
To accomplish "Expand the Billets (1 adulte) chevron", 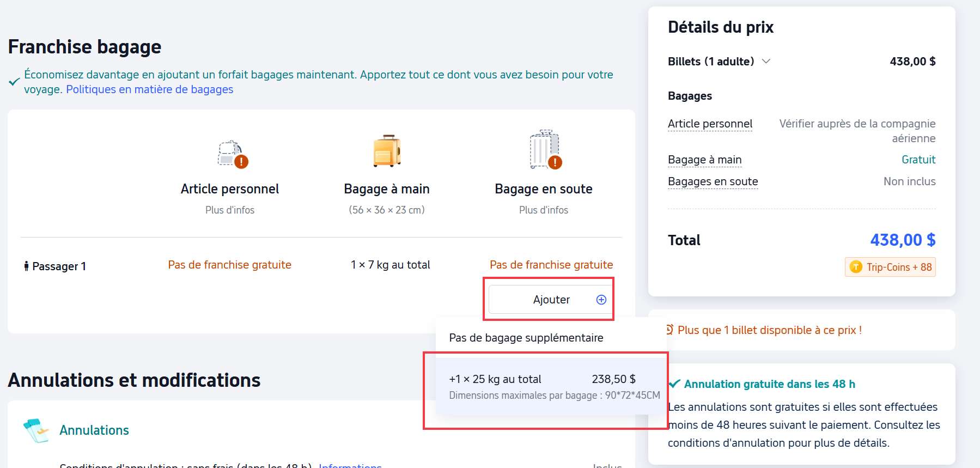I will coord(766,61).
